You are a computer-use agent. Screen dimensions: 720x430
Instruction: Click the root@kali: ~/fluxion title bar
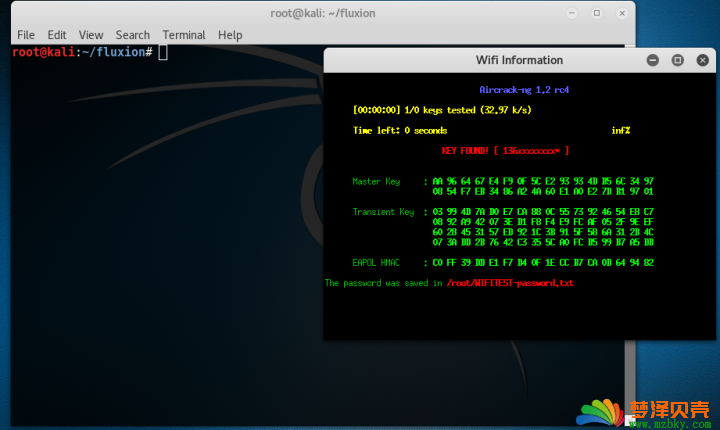click(323, 13)
